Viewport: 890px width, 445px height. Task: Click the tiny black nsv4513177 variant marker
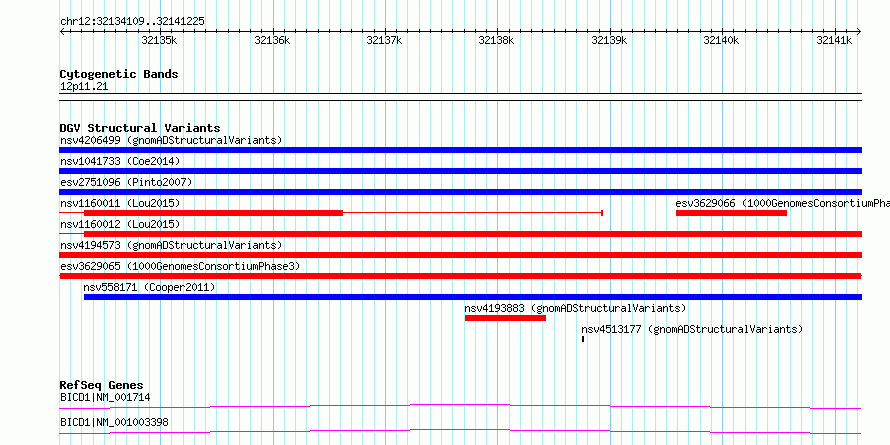583,339
